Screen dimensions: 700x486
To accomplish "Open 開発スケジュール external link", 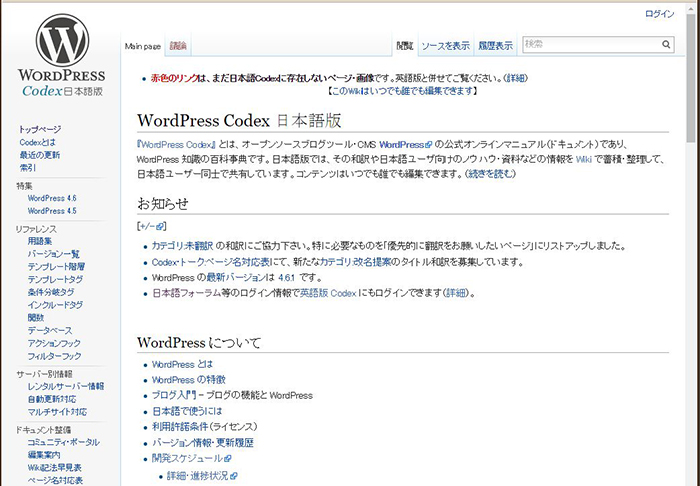I will point(191,458).
